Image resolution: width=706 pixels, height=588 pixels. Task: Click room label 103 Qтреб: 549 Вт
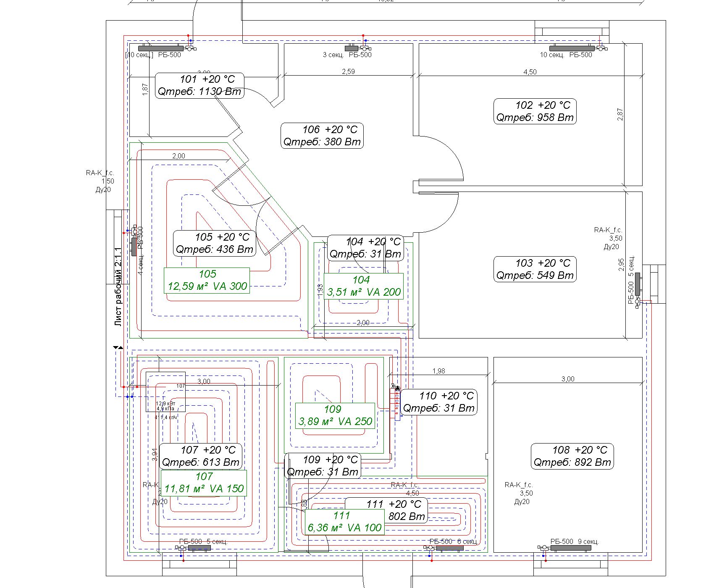coord(535,269)
